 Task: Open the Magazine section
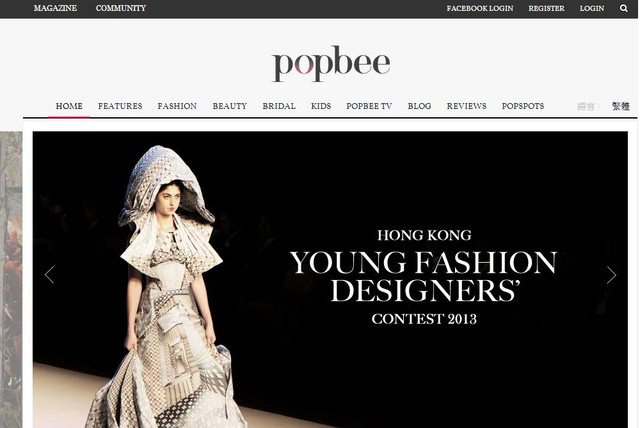(x=55, y=8)
